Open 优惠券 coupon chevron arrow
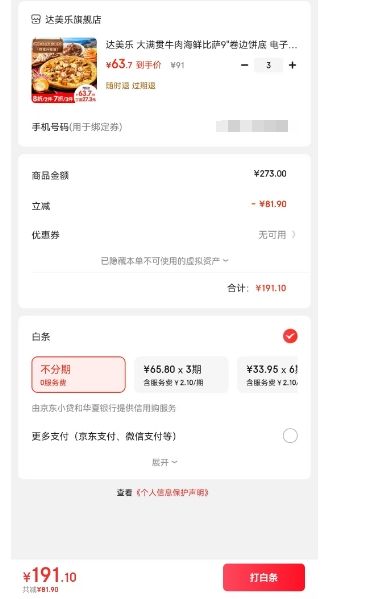The height and width of the screenshot is (599, 372). point(293,235)
